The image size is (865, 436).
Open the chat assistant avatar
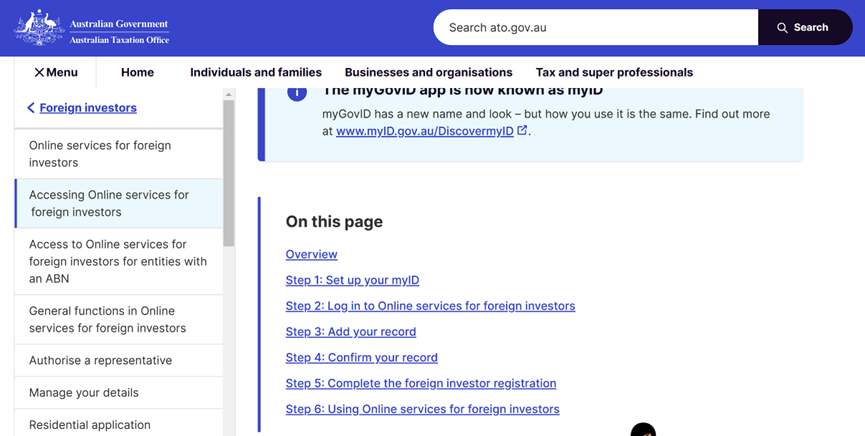coord(643,429)
